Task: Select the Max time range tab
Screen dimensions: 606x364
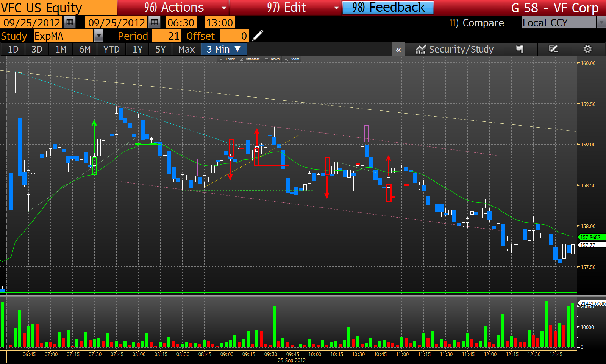Action: (x=187, y=49)
